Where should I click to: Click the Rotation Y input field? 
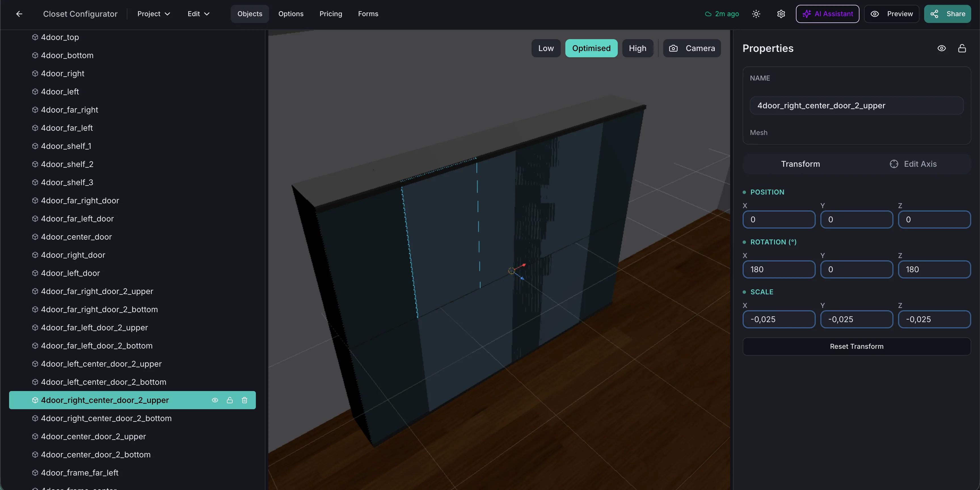pos(856,269)
